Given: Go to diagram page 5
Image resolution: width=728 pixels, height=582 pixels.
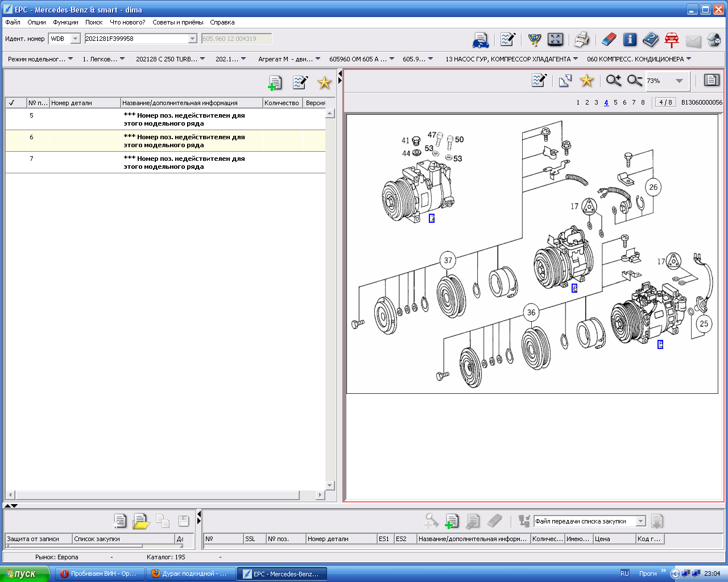Looking at the screenshot, I should click(615, 102).
